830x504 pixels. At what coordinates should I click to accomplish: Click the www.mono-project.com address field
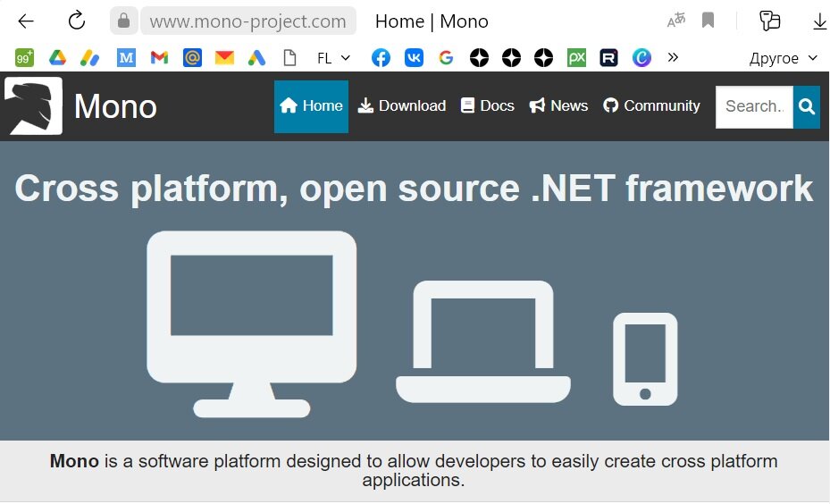(247, 21)
